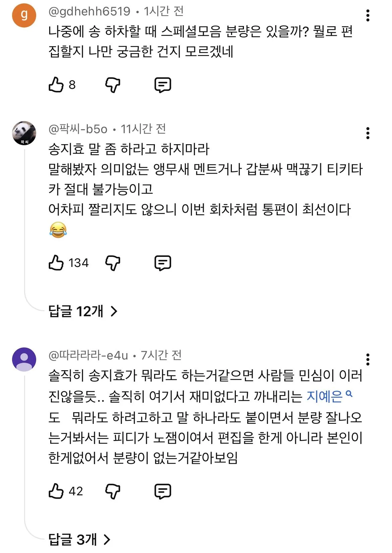Screen dimensions: 392x553
Task: Open three-dot menu on @팍씨-b5o comment
Action: click(x=368, y=133)
